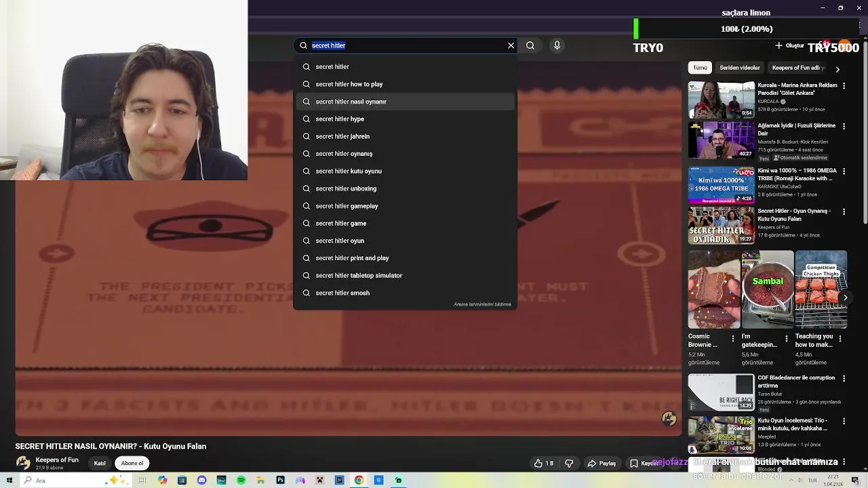Open "Arama tahminlerini bildirme" link
The height and width of the screenshot is (488, 868).
[482, 304]
